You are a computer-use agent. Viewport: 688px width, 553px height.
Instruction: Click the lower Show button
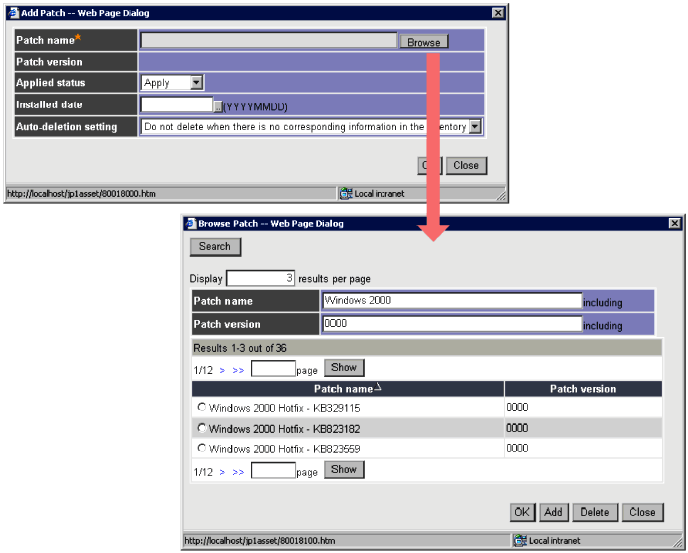point(344,470)
